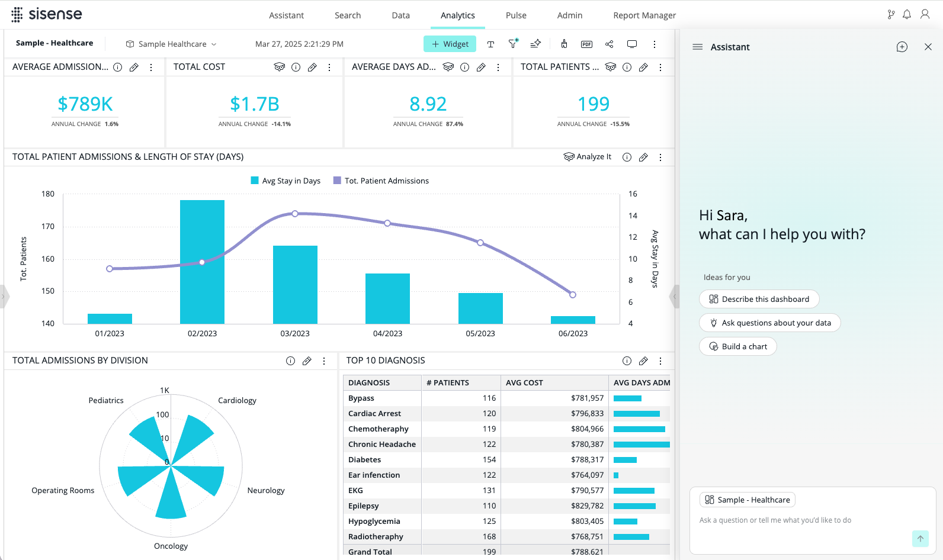
Task: Switch to the Analytics tab
Action: click(x=457, y=15)
